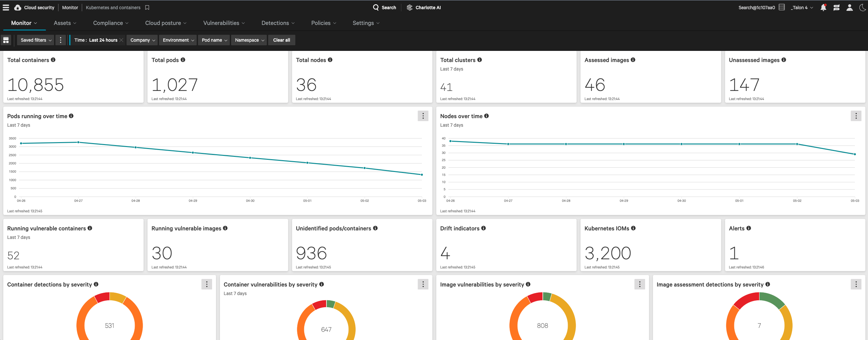Open saved filters kebab menu
868x340 pixels.
pos(61,40)
